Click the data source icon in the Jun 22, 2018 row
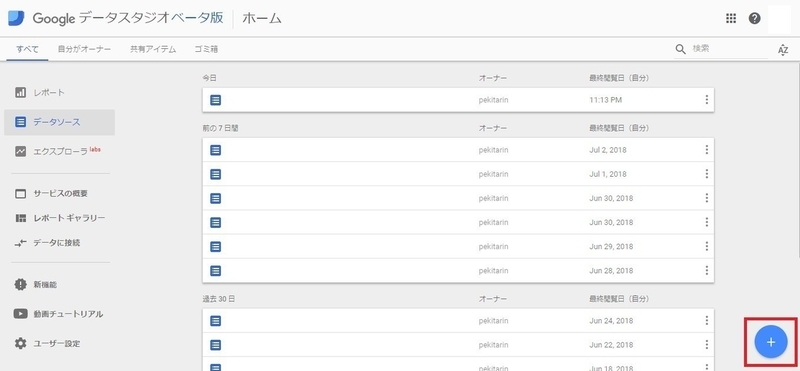800x371 pixels. coord(216,345)
